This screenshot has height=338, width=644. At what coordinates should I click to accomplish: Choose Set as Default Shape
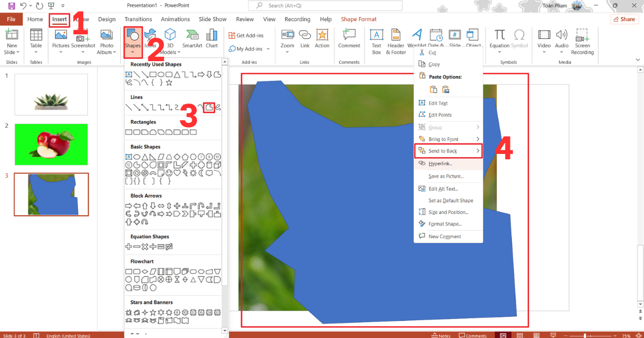(x=448, y=201)
